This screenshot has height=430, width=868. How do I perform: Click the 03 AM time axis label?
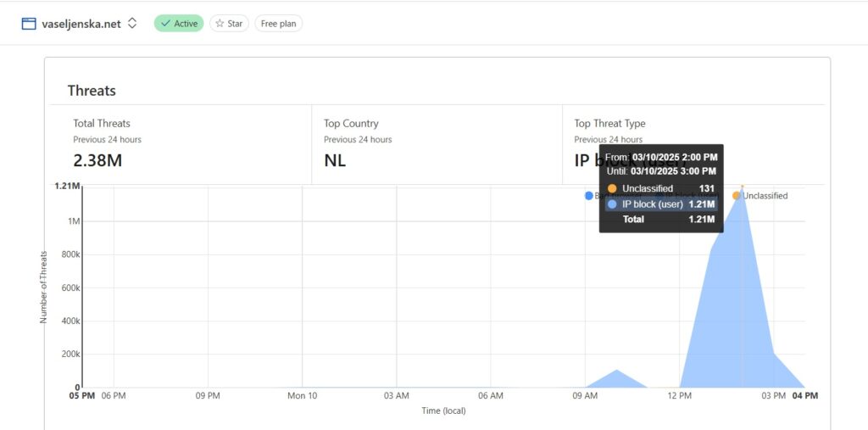397,395
